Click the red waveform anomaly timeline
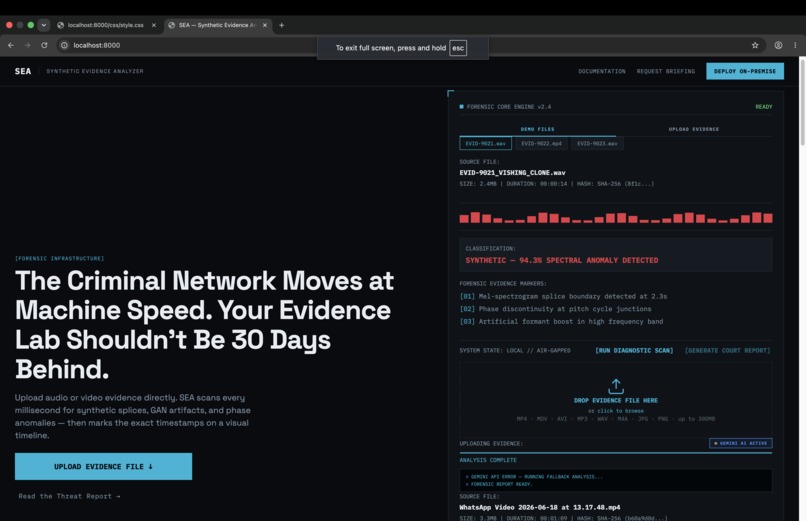 pyautogui.click(x=616, y=217)
